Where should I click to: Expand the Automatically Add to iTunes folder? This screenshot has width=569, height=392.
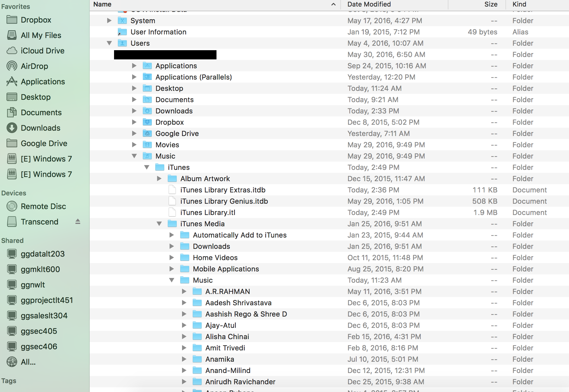tap(172, 235)
